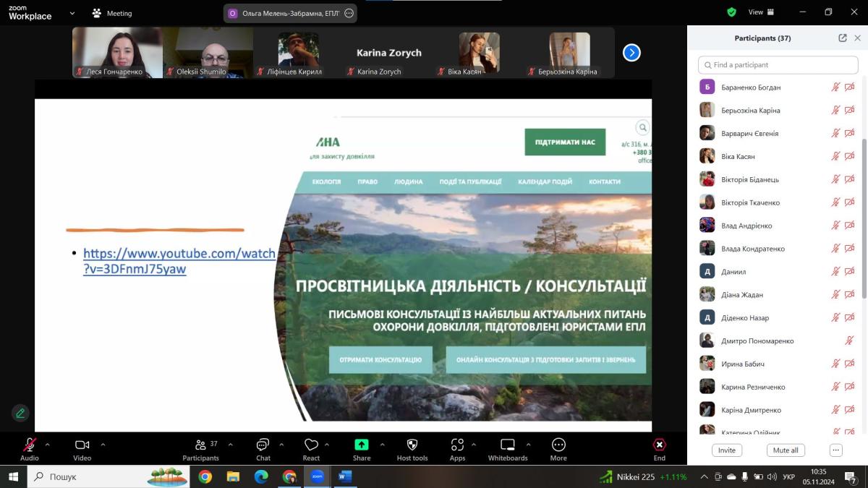
Task: Open ПОДІЇ ТА ПУБЛІКАЦІЇ menu item
Action: coord(470,182)
